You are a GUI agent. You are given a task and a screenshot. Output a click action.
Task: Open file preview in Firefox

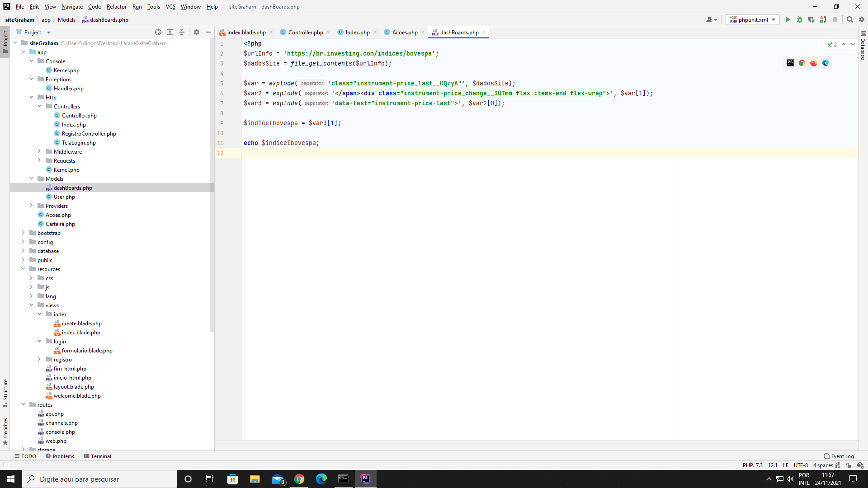814,63
